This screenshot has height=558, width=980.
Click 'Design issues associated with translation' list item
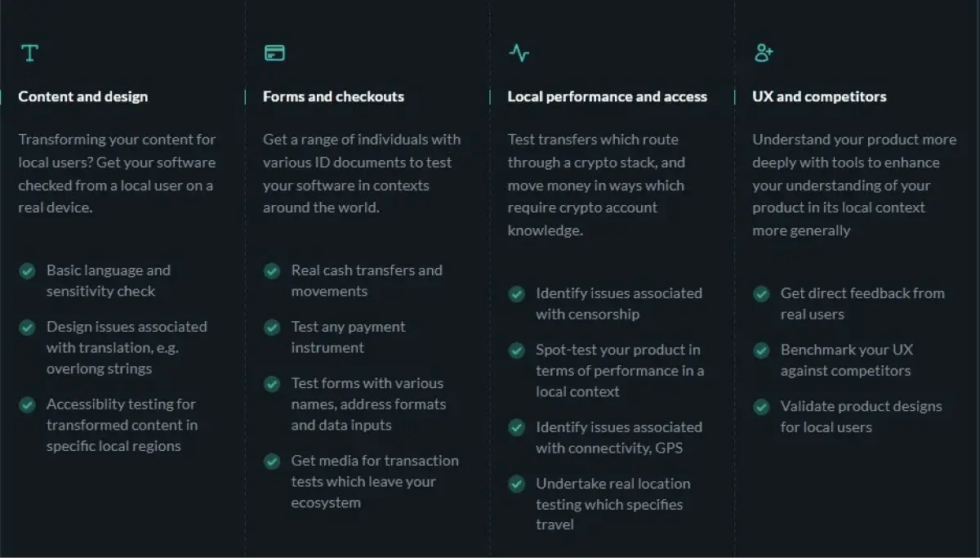tap(127, 347)
